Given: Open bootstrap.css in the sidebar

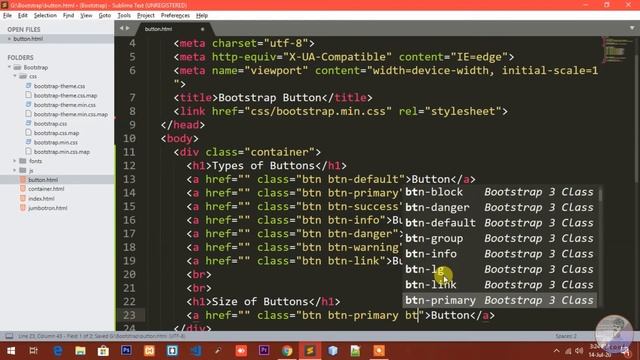Looking at the screenshot, I should (x=50, y=124).
